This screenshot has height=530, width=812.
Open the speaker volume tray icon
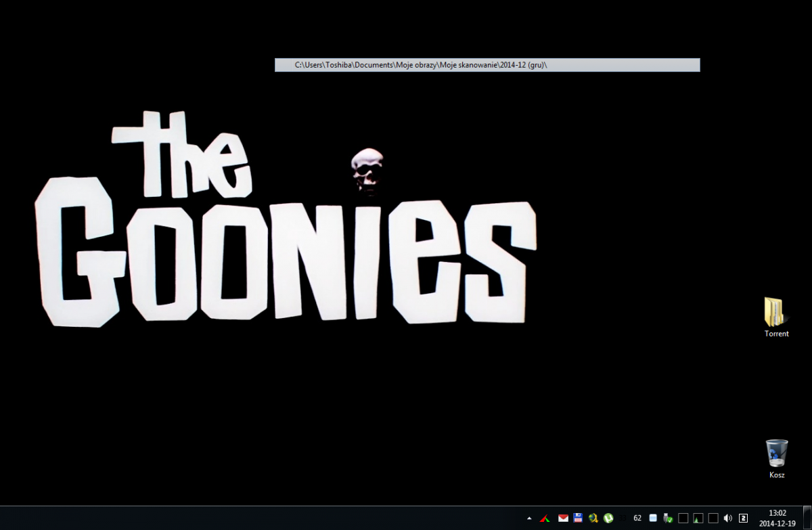pyautogui.click(x=727, y=518)
